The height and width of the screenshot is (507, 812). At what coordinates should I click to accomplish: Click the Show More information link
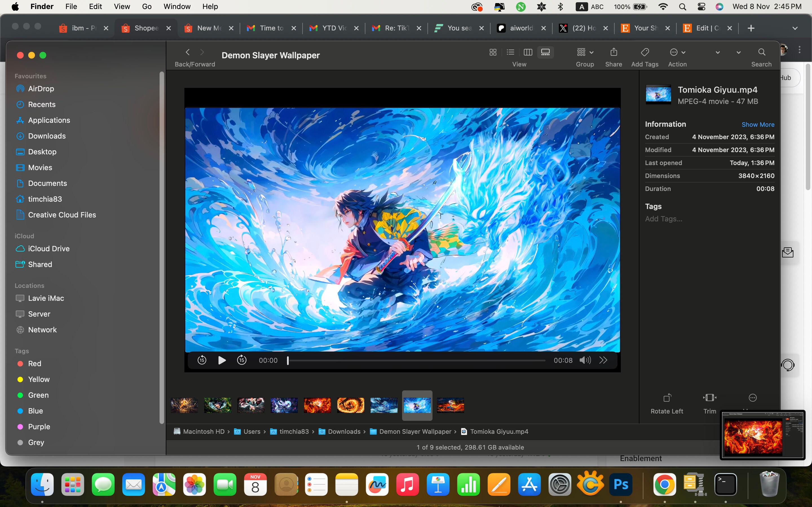(x=758, y=124)
